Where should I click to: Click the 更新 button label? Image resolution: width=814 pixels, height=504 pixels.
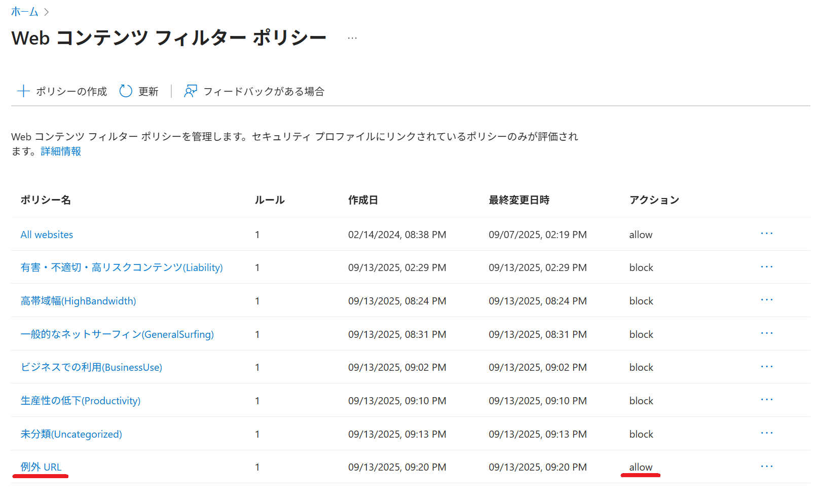149,92
